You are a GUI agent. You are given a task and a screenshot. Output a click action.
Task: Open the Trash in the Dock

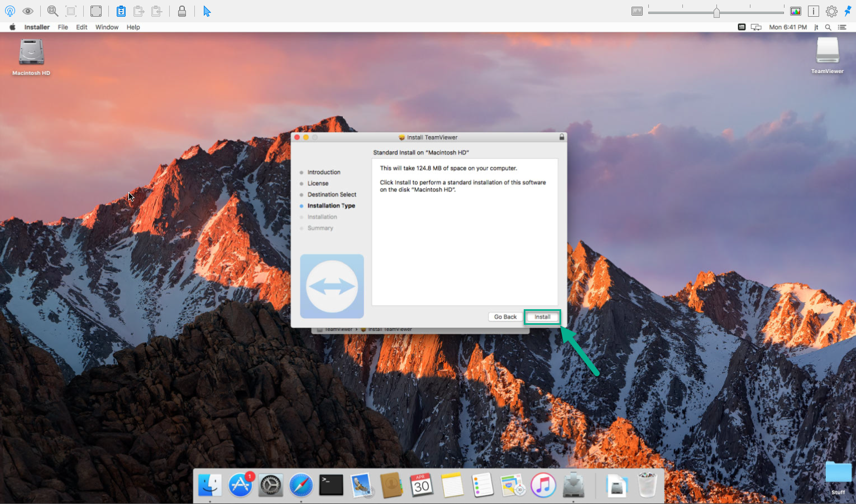tap(647, 485)
